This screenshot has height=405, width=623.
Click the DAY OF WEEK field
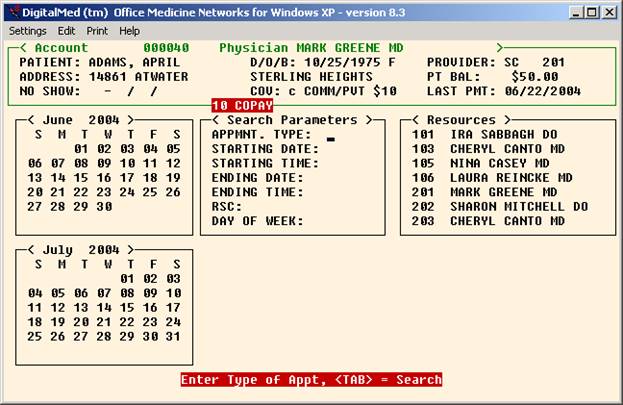pos(345,221)
